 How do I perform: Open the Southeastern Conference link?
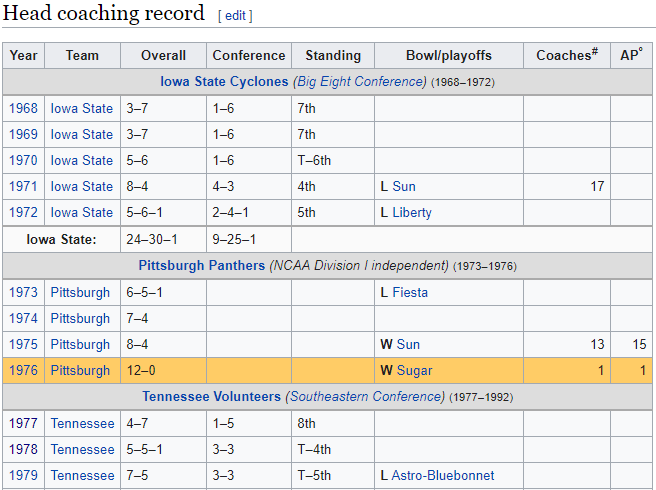(x=365, y=396)
